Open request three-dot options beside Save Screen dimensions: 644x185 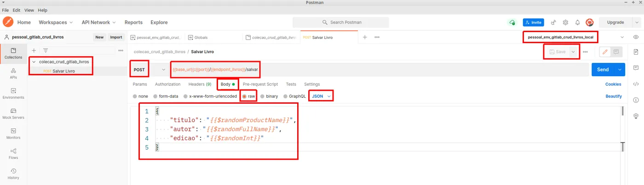[x=585, y=52]
